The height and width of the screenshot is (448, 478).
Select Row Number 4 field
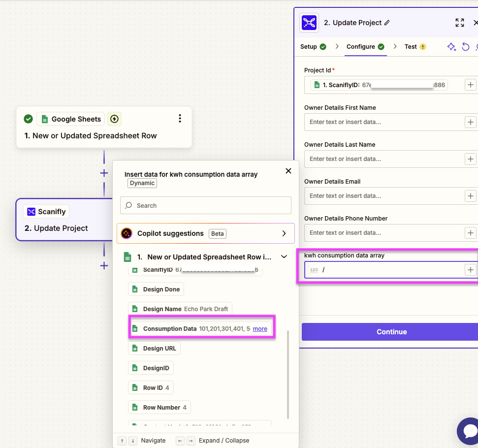pyautogui.click(x=159, y=408)
